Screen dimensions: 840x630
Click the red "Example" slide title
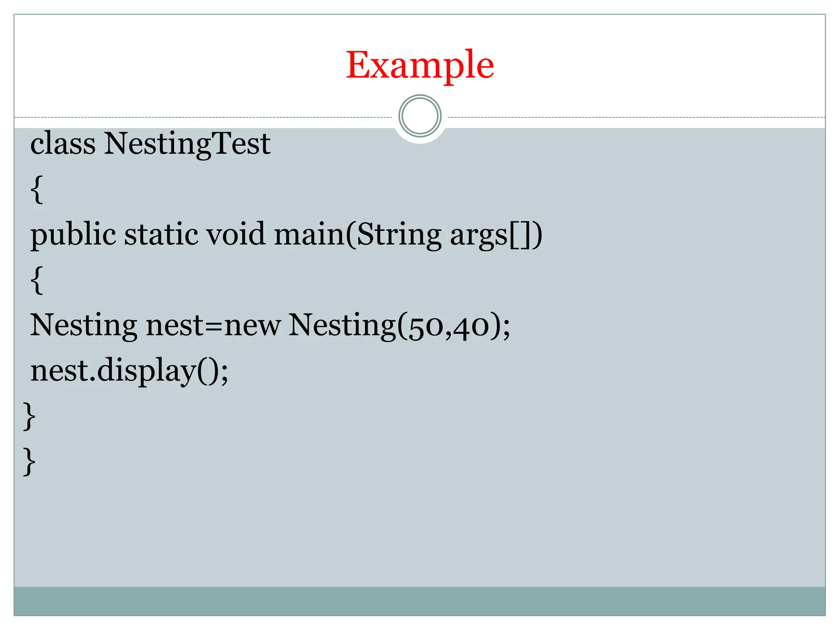pyautogui.click(x=420, y=65)
